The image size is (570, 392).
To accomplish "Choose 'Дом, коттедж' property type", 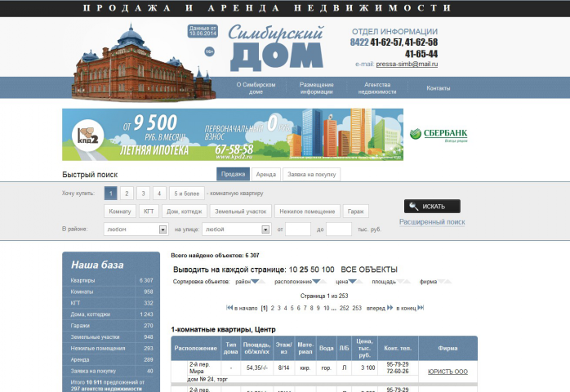I will 185,212.
